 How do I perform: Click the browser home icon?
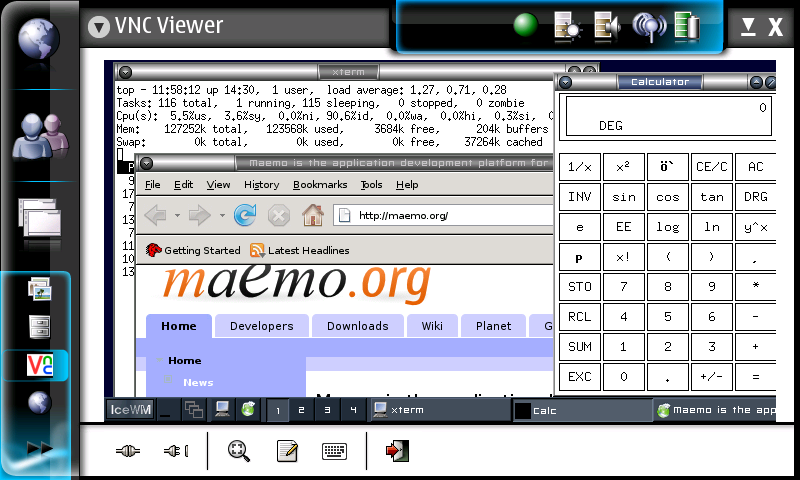(x=313, y=215)
